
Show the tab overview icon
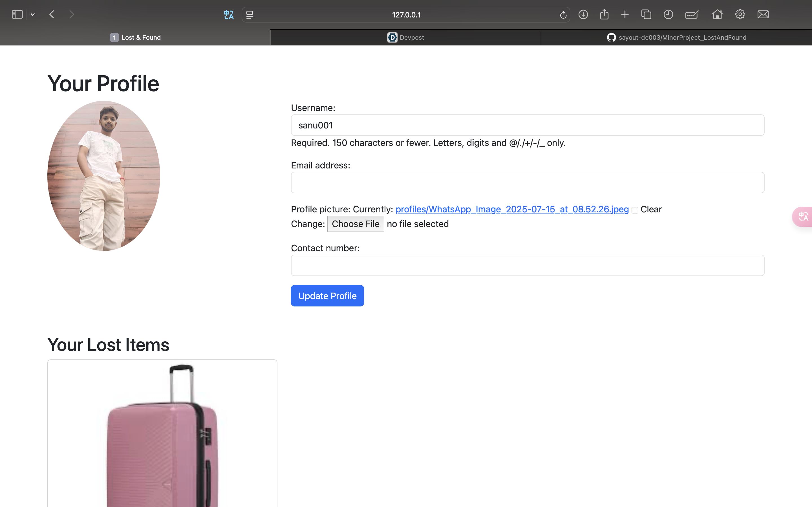pos(646,14)
